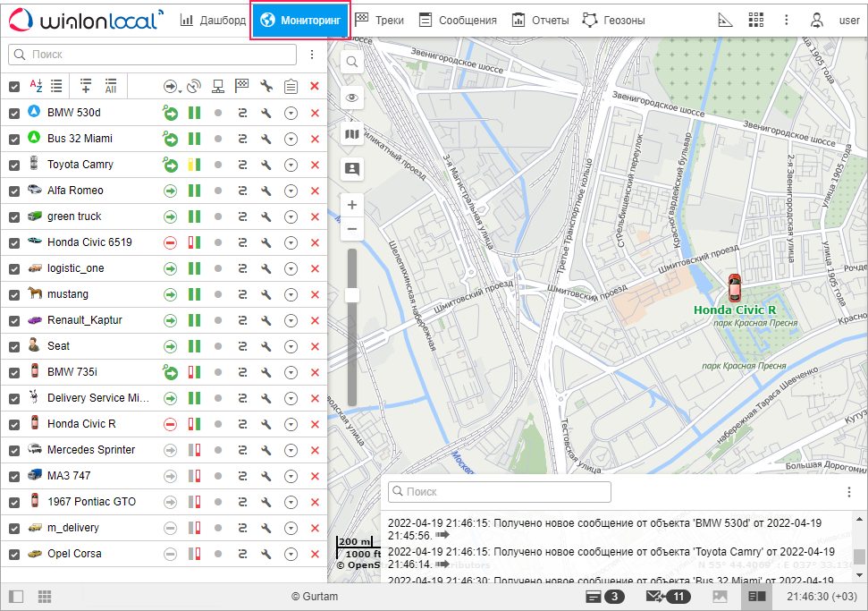This screenshot has width=868, height=611.
Task: Click the Honda Civic R car marker on map
Action: pos(734,287)
